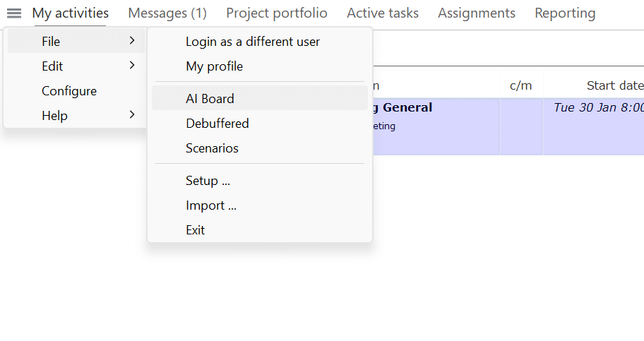The width and height of the screenshot is (644, 341).
Task: Choose Configure from the main menu
Action: (x=69, y=91)
